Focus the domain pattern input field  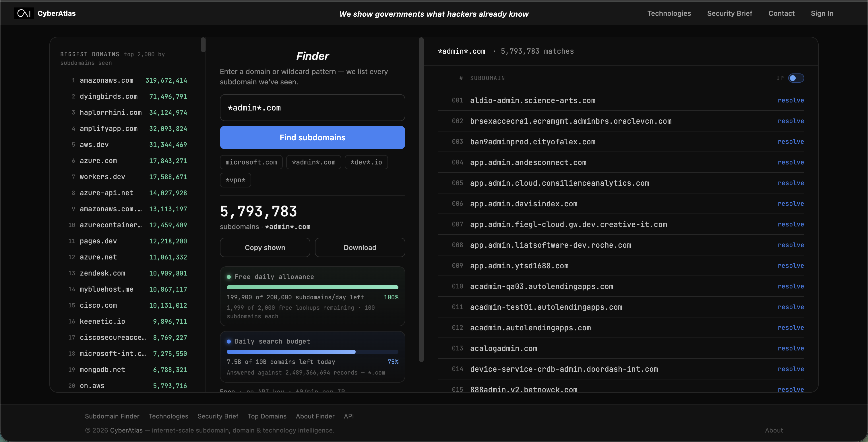click(x=312, y=108)
